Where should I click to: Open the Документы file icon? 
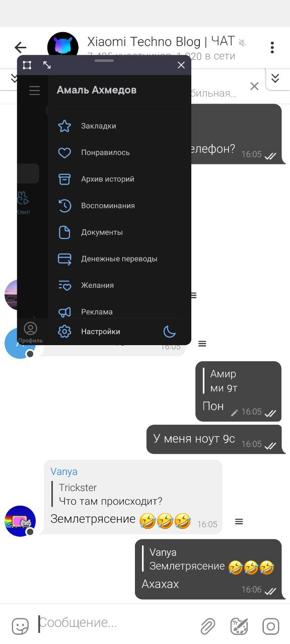[64, 232]
